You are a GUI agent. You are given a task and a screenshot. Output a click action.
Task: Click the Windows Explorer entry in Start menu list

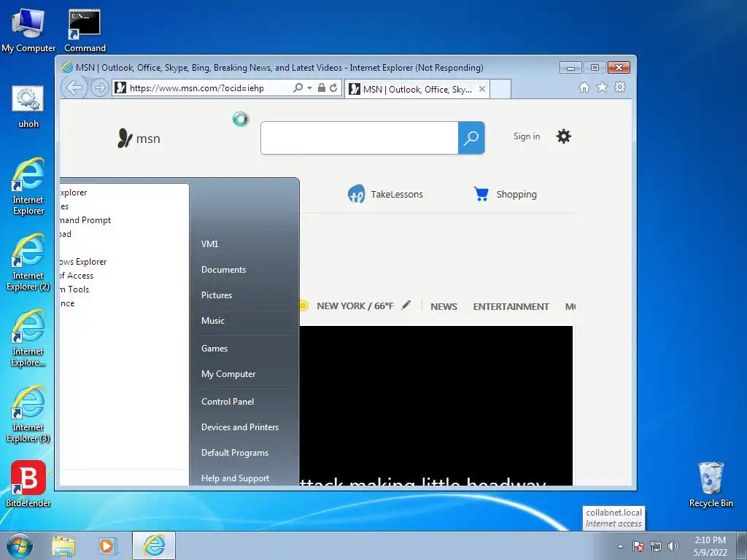click(x=83, y=262)
